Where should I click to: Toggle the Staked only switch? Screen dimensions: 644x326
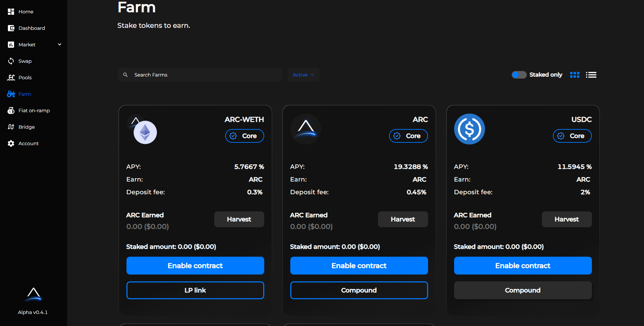tap(519, 75)
